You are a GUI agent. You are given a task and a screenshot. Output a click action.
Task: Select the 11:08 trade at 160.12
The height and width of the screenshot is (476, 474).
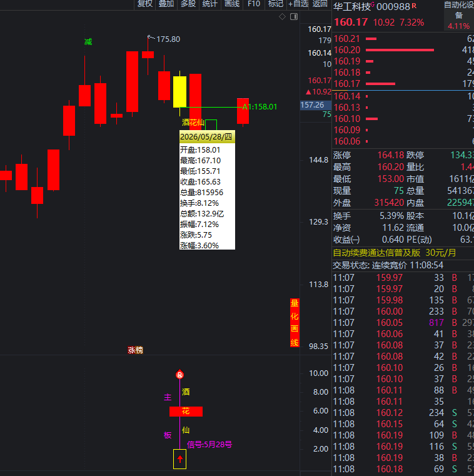pos(403,413)
